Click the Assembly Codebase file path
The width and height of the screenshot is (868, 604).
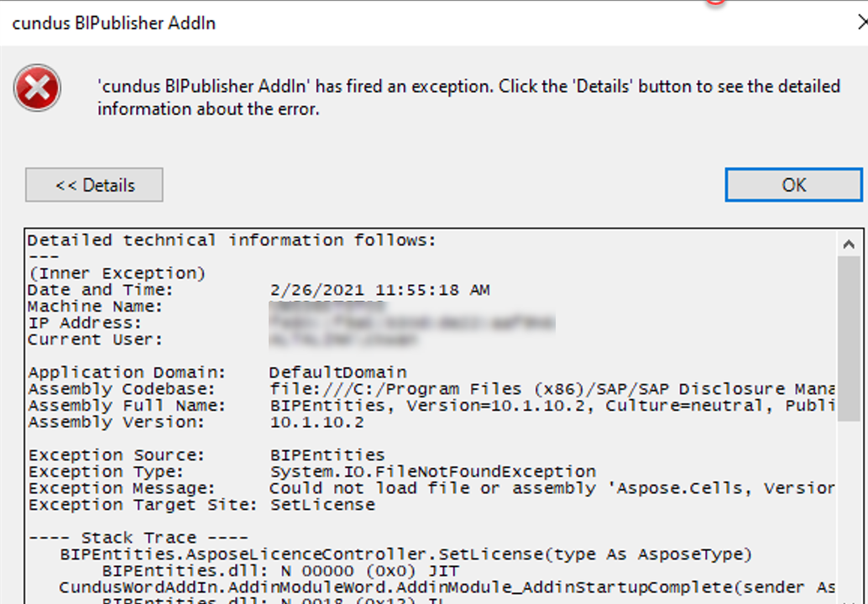(x=552, y=389)
